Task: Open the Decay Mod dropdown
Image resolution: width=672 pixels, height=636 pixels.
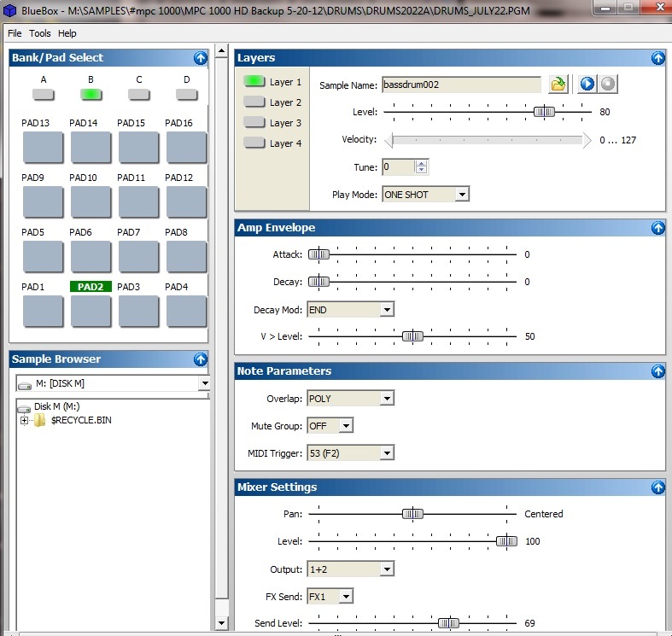Action: coord(387,309)
